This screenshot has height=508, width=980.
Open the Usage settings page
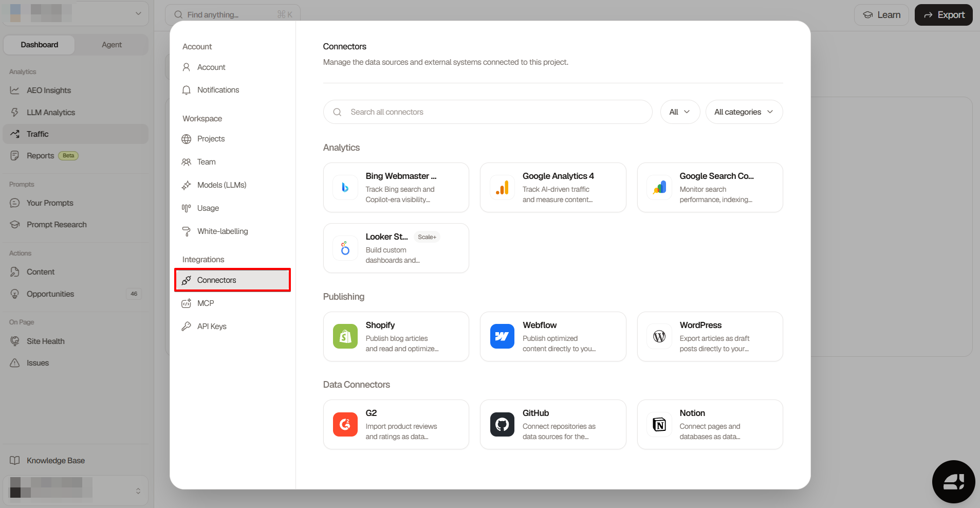(232, 208)
